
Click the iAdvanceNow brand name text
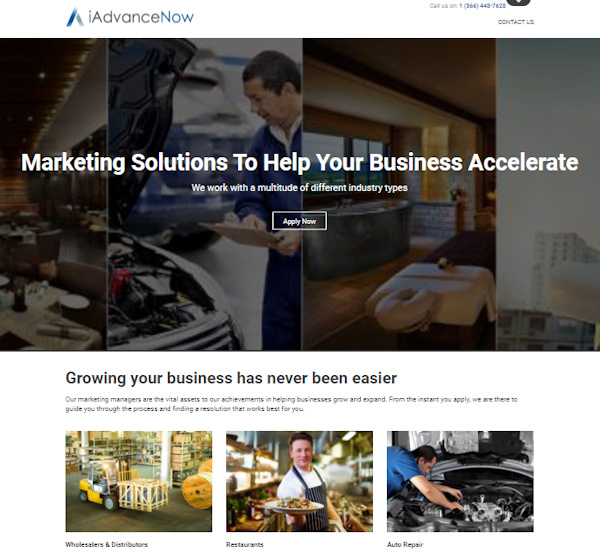click(x=141, y=17)
